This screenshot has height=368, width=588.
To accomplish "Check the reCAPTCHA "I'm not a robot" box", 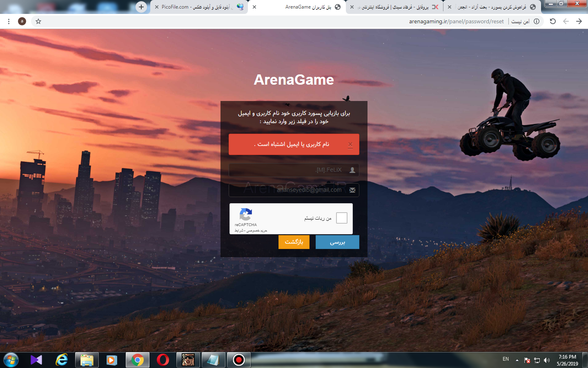I will point(342,218).
